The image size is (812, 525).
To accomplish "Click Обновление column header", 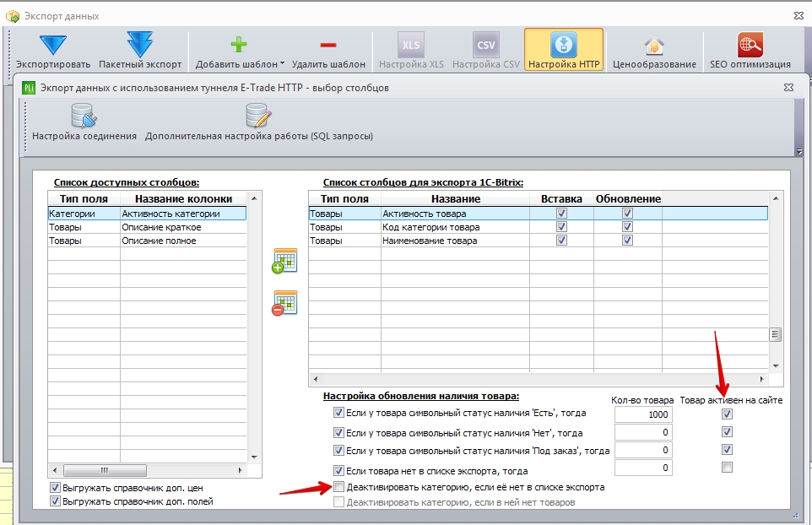I will [628, 199].
